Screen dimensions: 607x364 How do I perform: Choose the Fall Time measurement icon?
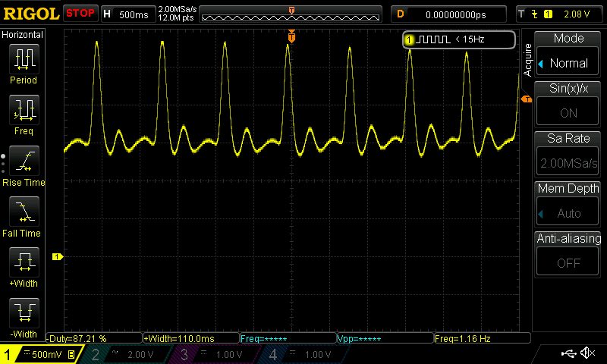click(x=24, y=211)
